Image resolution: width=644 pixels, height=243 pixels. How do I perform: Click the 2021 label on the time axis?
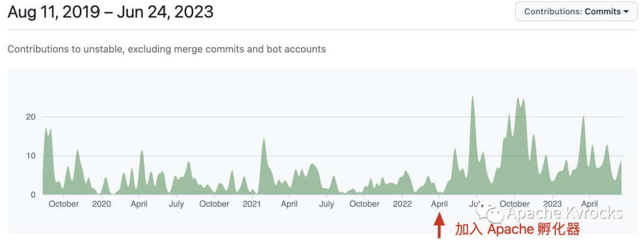252,204
